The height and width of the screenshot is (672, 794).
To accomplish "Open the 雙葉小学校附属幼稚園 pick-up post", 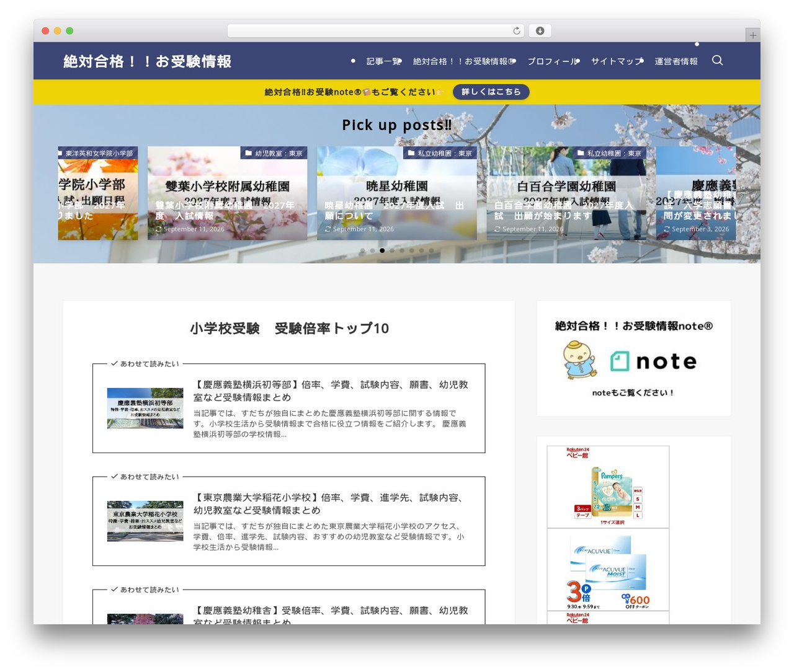I will coord(228,193).
